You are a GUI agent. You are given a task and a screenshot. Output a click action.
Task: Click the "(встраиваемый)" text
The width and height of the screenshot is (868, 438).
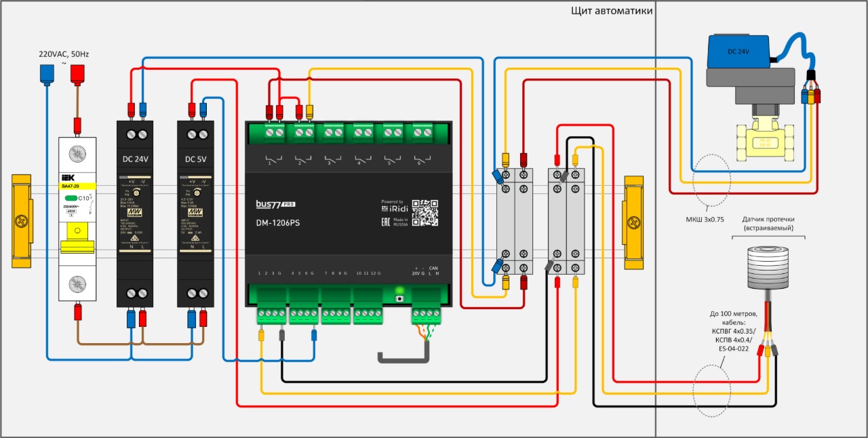(768, 228)
